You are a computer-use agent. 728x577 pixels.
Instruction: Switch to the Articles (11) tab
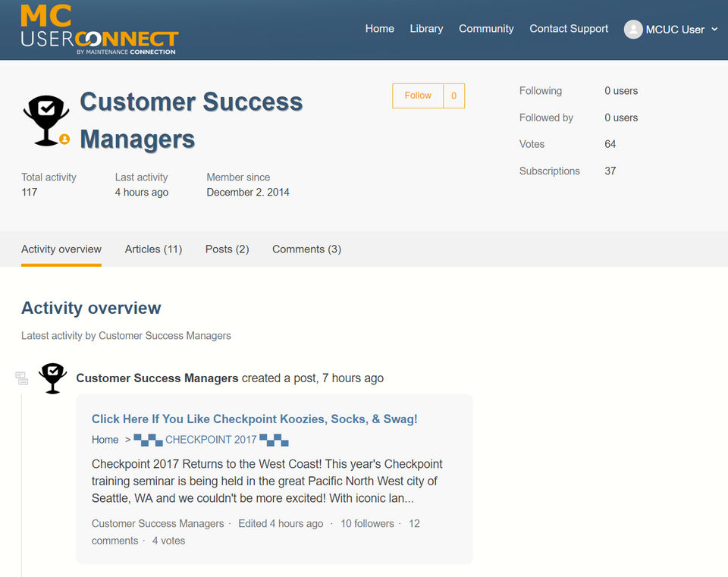tap(153, 249)
